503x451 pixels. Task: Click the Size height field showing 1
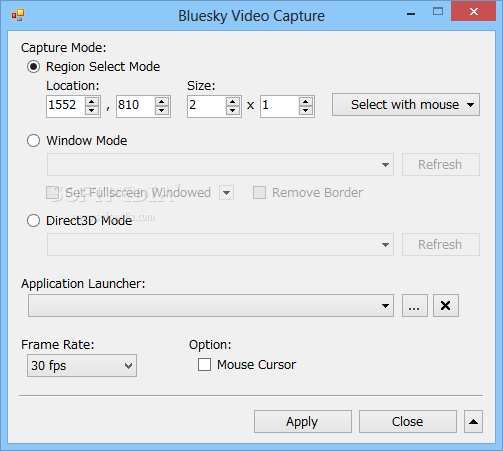pos(280,106)
